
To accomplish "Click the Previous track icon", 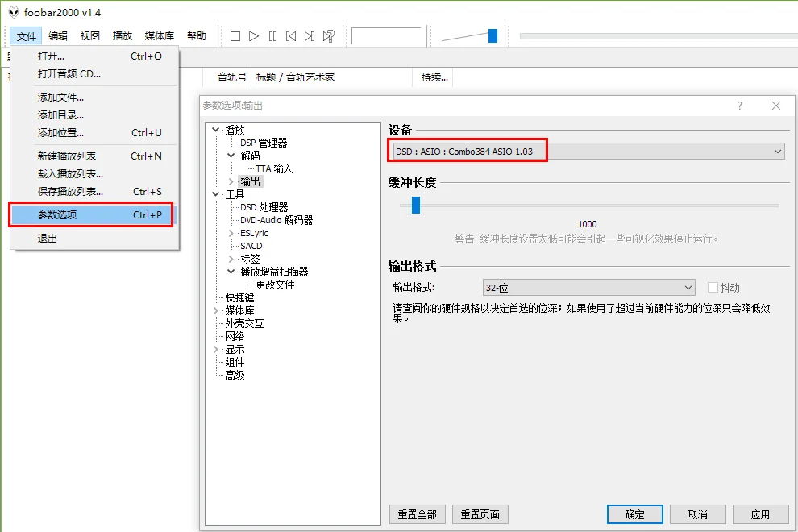I will [x=291, y=36].
